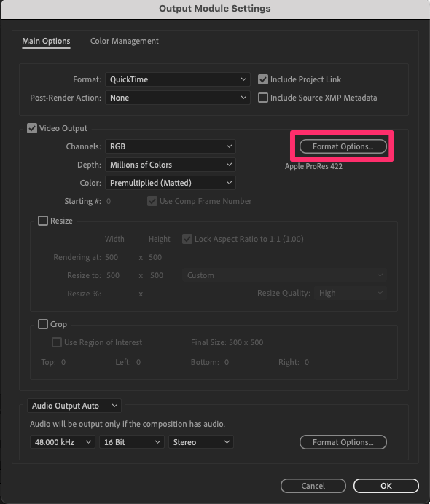Enable Include Source XMP Metadata
Screen dimensions: 430x504
263,98
